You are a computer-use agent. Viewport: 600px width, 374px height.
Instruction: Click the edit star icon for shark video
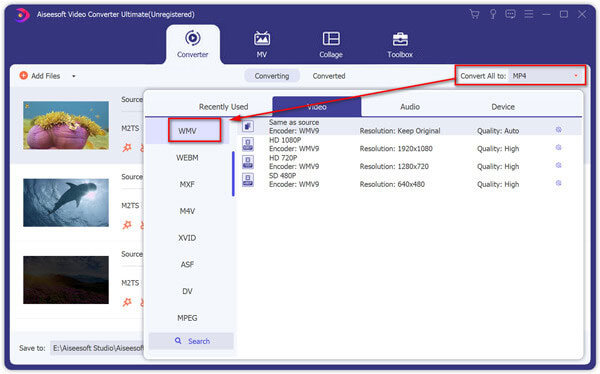pyautogui.click(x=127, y=225)
